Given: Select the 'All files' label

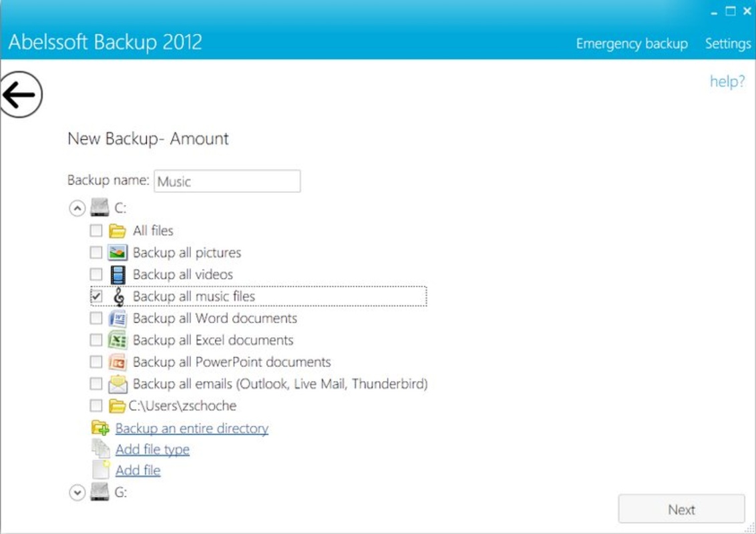Looking at the screenshot, I should click(153, 231).
